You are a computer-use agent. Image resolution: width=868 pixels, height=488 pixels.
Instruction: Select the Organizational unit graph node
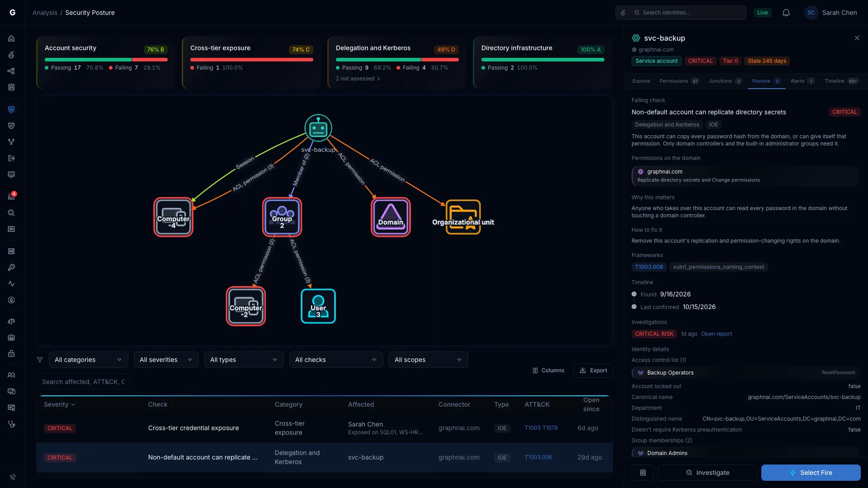point(463,217)
